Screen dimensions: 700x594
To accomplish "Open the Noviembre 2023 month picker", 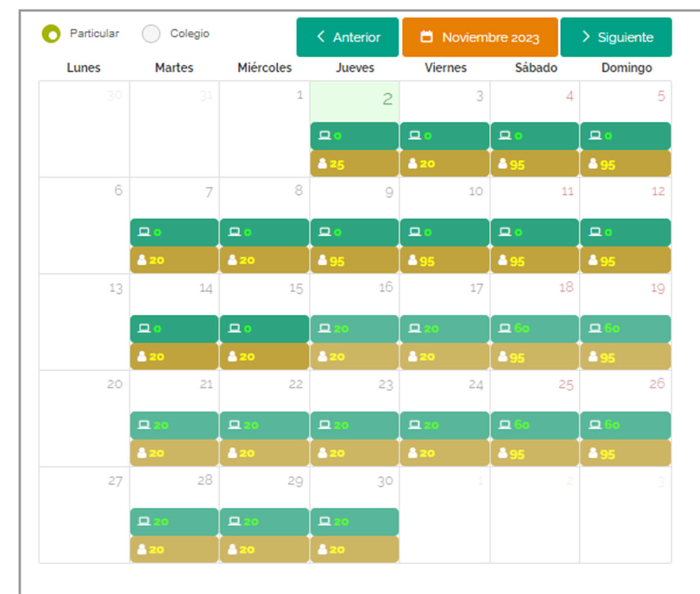I will (x=480, y=37).
